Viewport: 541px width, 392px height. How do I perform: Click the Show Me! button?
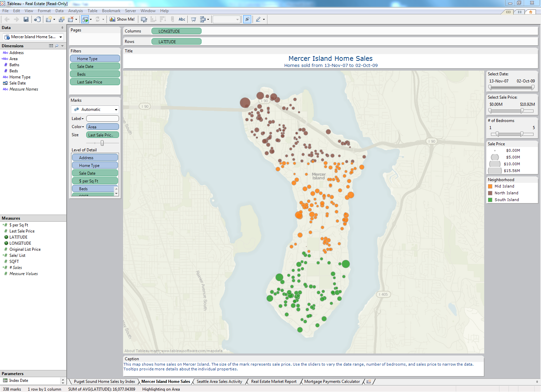(122, 19)
